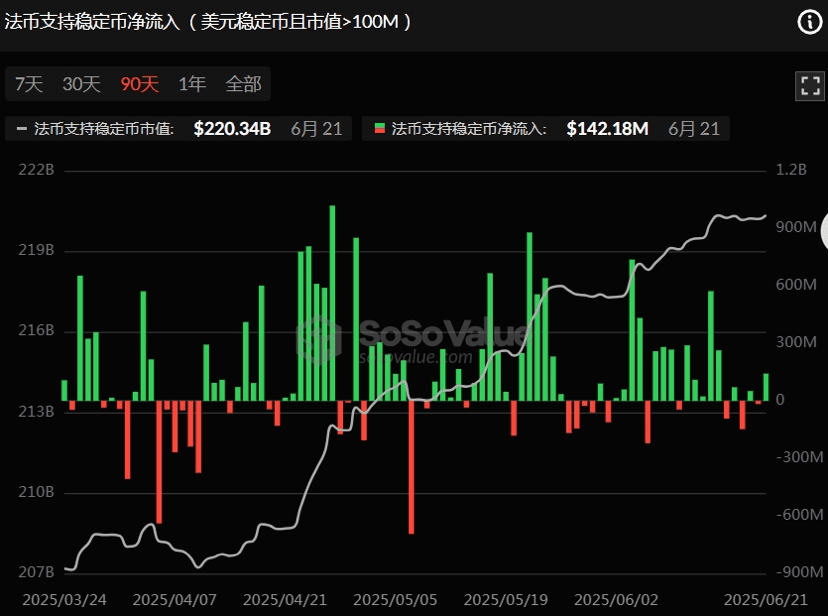
Task: Click the 219B left axis label
Action: coord(36,250)
